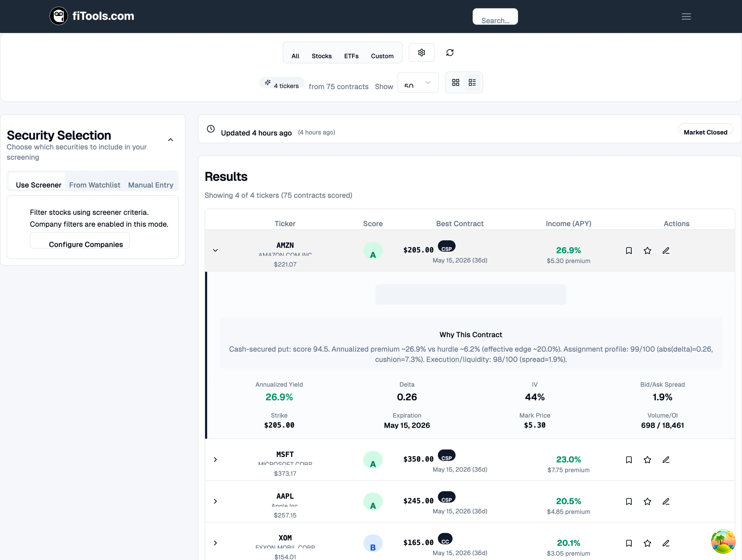Open the Show count dropdown
Image resolution: width=742 pixels, height=560 pixels.
[x=418, y=82]
